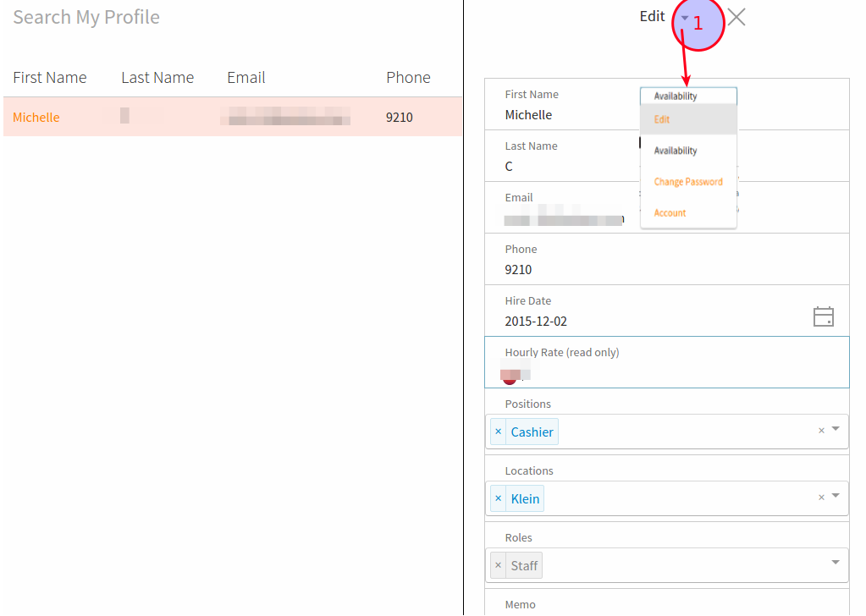This screenshot has height=616, width=866.
Task: Select Edit from the dropdown menu
Action: point(662,119)
